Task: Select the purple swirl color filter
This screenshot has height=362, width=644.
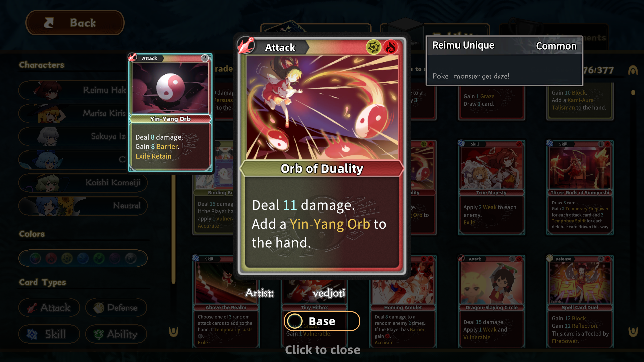Action: point(115,258)
